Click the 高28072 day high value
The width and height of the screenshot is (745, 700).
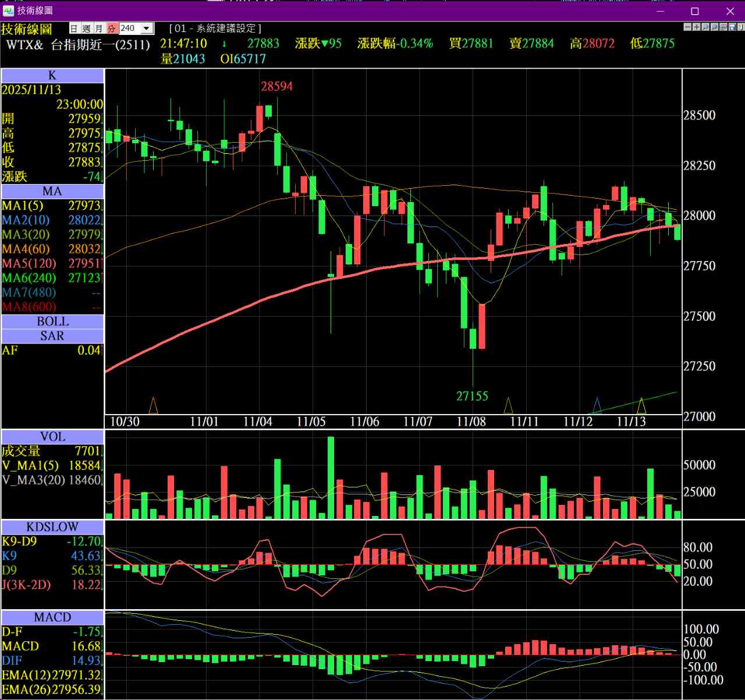pos(593,44)
